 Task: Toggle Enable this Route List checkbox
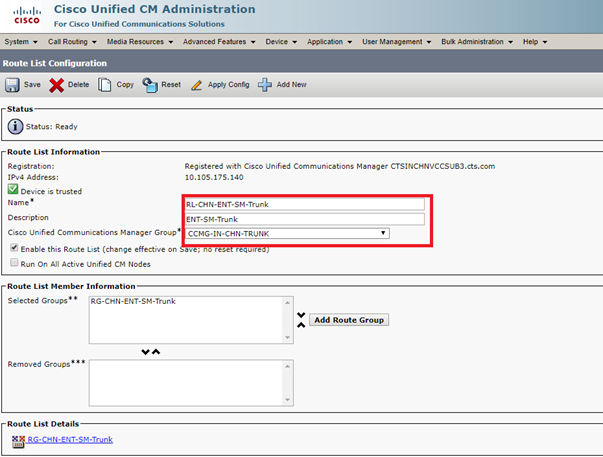tap(14, 248)
